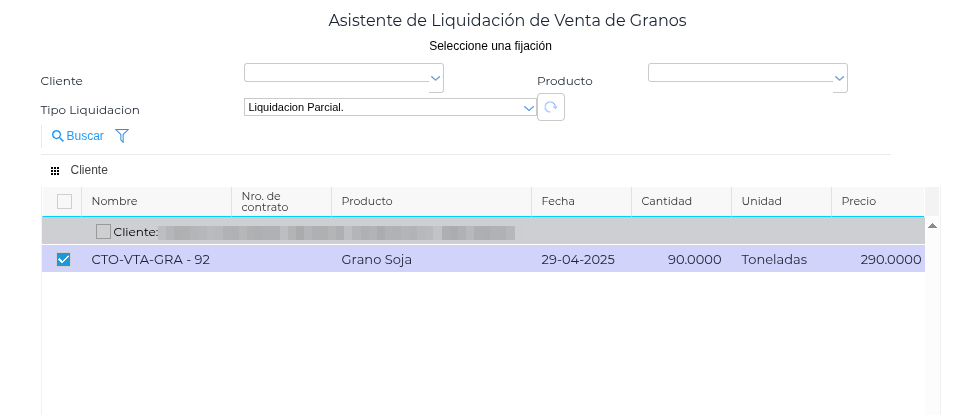
Task: Click the filter funnel icon
Action: pos(122,135)
